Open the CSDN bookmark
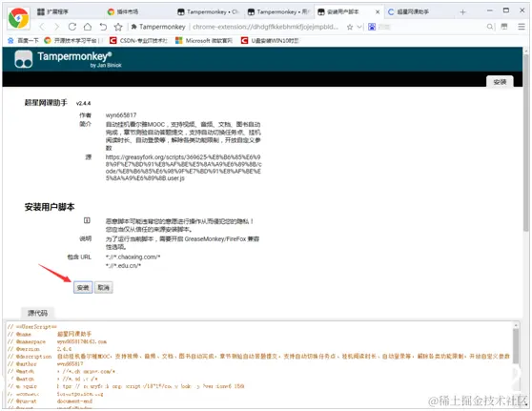 [138, 41]
